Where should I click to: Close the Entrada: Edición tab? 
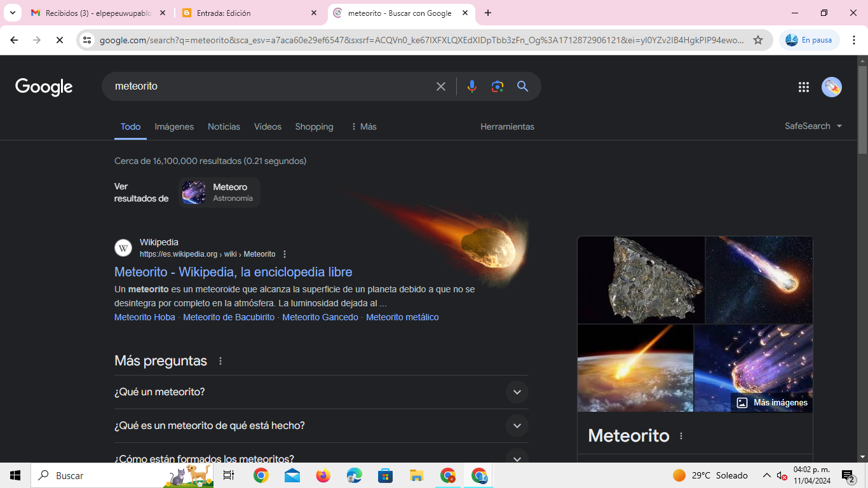[x=314, y=13]
